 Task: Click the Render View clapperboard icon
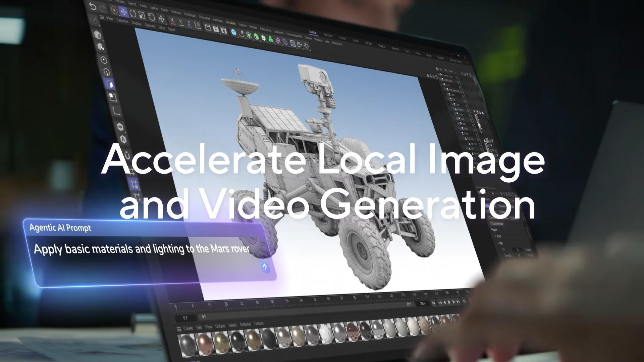click(x=208, y=28)
